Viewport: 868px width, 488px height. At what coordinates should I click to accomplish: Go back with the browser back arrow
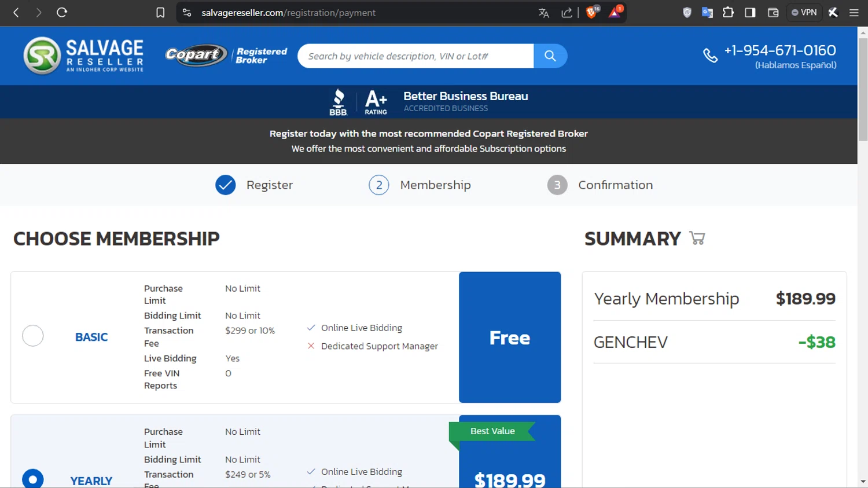16,12
